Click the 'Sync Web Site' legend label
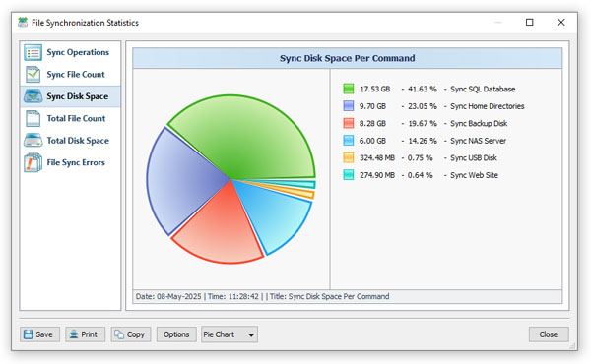Viewport: 591px width, 364px height. [474, 175]
